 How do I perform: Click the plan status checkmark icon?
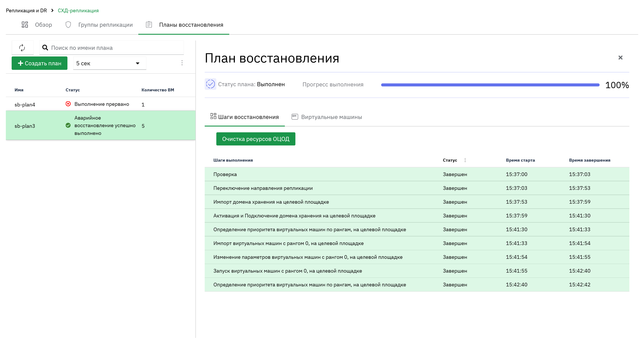click(x=210, y=84)
